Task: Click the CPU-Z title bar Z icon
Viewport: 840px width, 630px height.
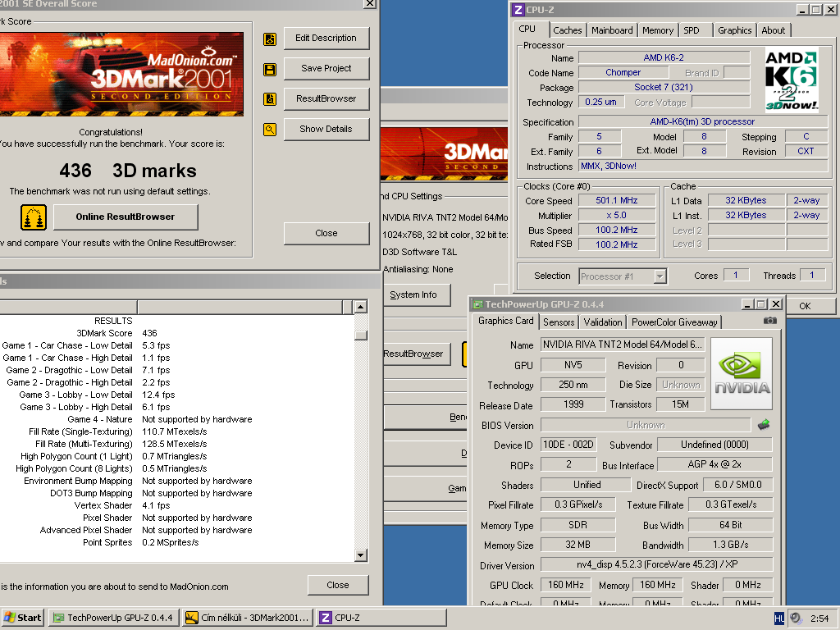Action: [518, 10]
